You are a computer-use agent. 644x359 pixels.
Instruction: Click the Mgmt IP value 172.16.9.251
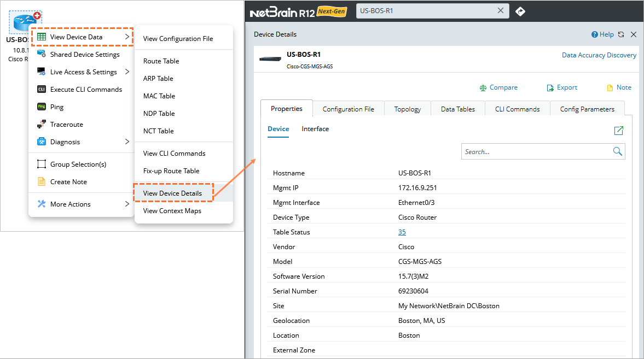coord(417,187)
